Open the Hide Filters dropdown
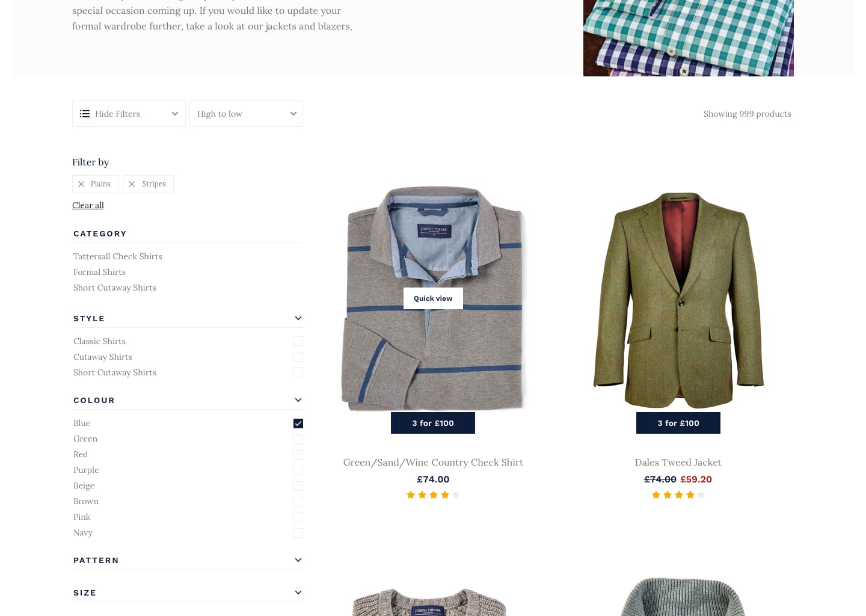Image resolution: width=866 pixels, height=616 pixels. point(129,114)
